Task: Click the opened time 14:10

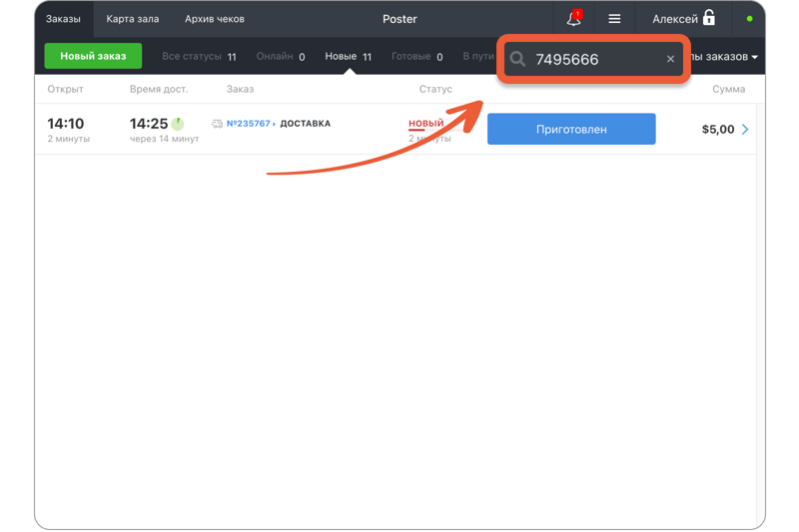Action: coord(66,124)
